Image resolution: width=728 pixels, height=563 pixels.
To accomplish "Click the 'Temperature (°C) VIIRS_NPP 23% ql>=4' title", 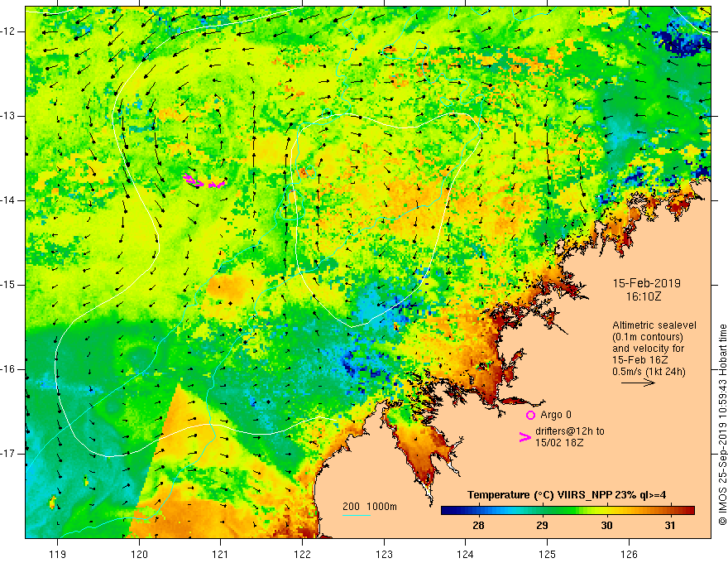I will [x=567, y=495].
